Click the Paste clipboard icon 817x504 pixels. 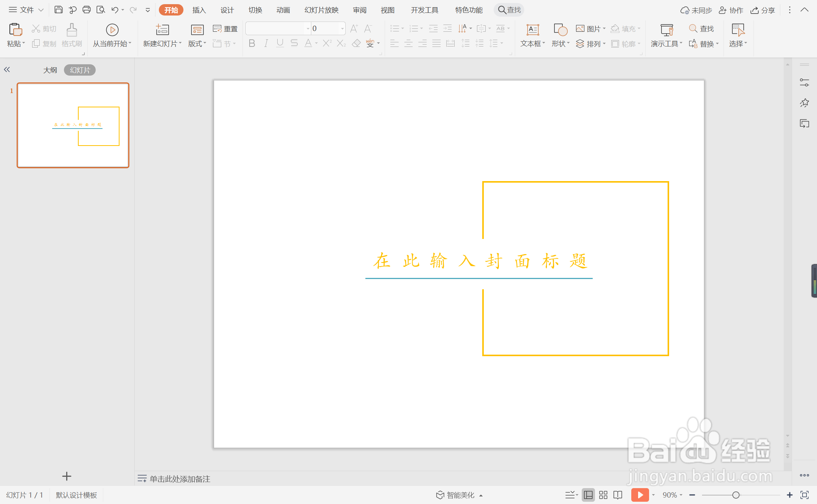tap(15, 30)
